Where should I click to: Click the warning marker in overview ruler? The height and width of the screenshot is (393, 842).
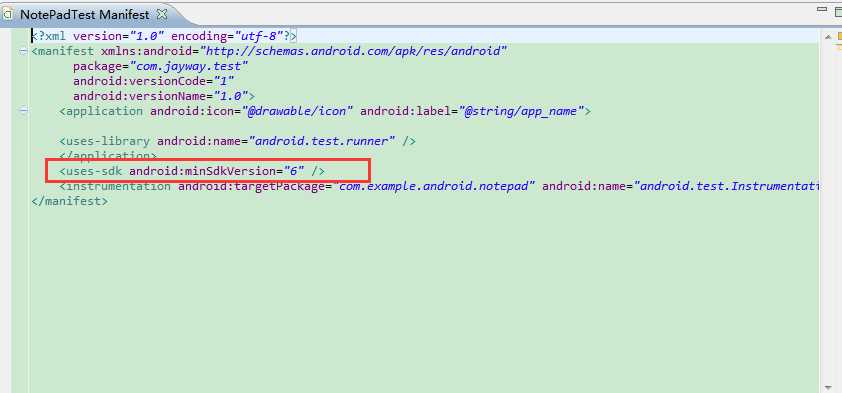(x=839, y=37)
